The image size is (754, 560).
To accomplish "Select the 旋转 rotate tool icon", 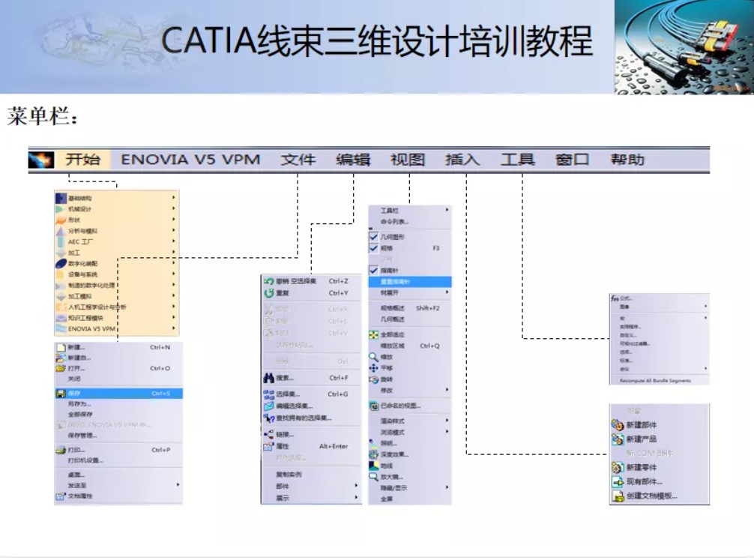I will tap(373, 379).
